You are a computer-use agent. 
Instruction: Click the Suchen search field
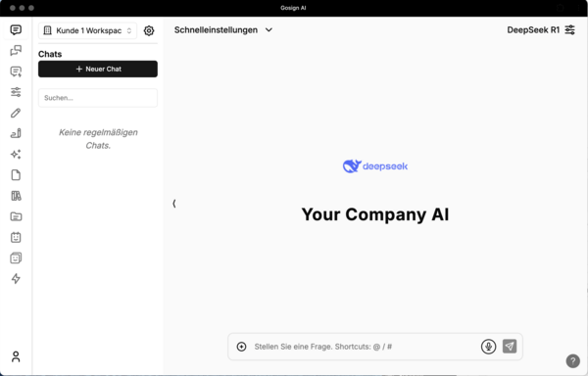98,98
